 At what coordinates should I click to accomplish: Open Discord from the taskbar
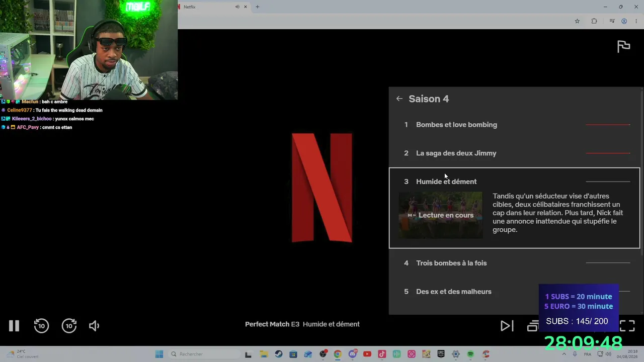coord(353,354)
